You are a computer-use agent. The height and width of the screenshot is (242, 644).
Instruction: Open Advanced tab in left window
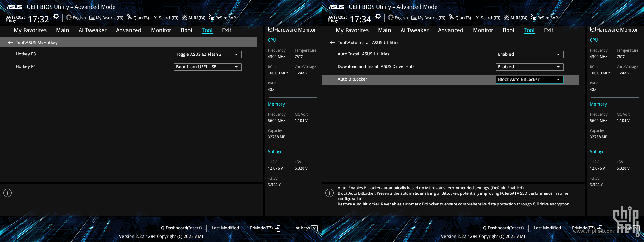coord(129,30)
